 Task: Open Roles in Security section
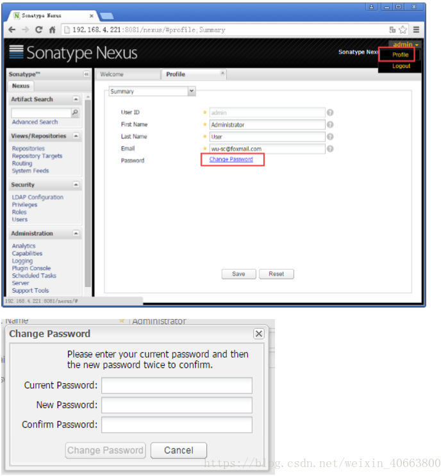(x=19, y=212)
